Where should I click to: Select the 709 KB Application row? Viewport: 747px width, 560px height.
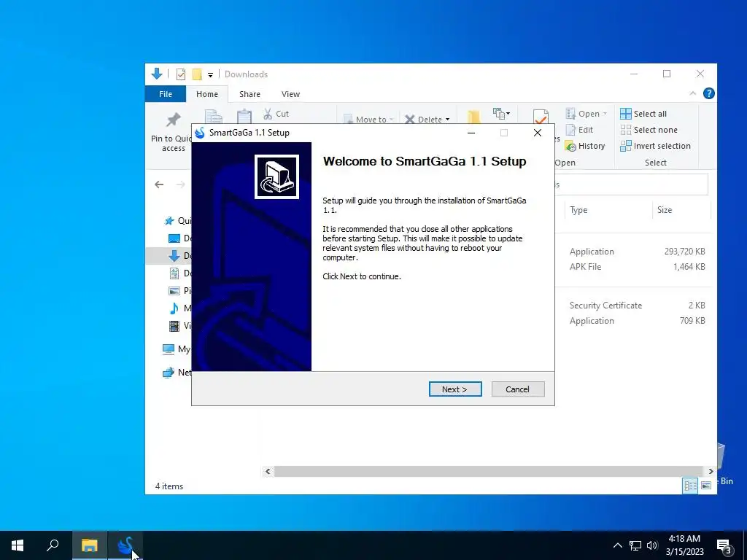637,321
